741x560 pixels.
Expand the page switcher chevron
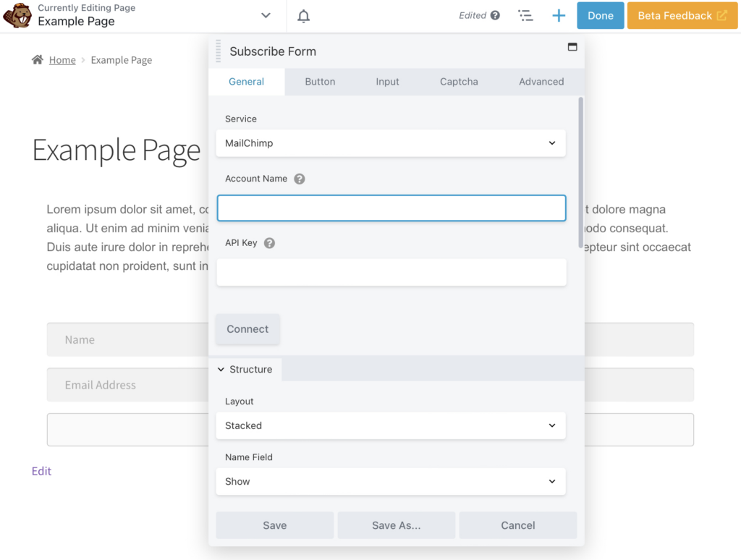[x=266, y=14]
